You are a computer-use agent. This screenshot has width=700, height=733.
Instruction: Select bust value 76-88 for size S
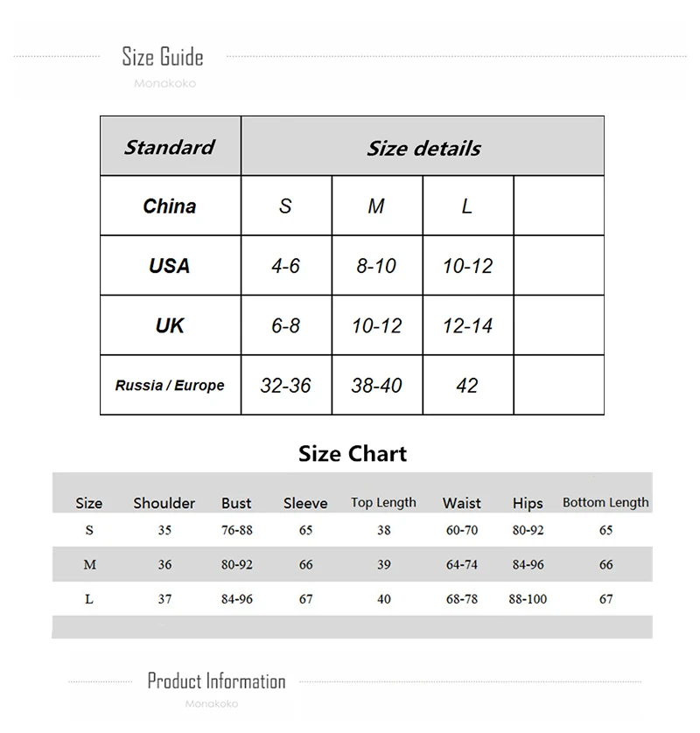[237, 530]
